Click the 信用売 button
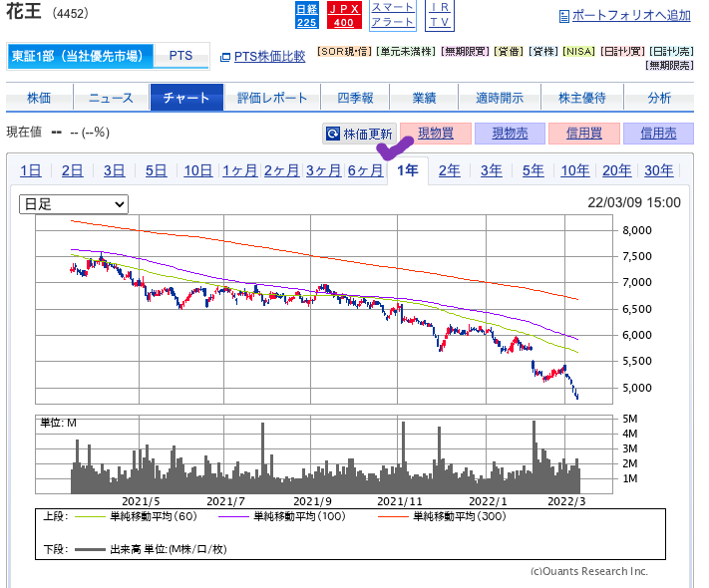Image resolution: width=709 pixels, height=588 pixels. [x=658, y=134]
